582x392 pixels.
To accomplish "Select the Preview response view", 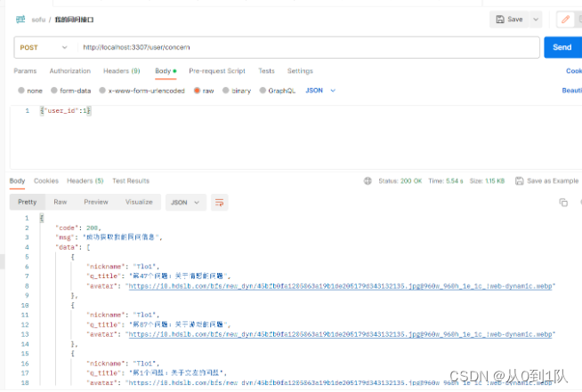I will click(96, 202).
